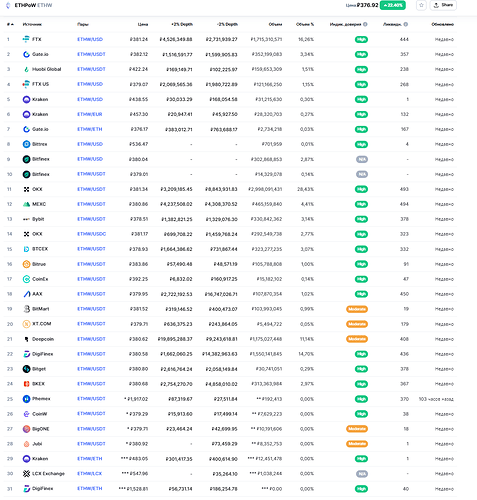Click the Jubi exchange logo

click(x=26, y=444)
